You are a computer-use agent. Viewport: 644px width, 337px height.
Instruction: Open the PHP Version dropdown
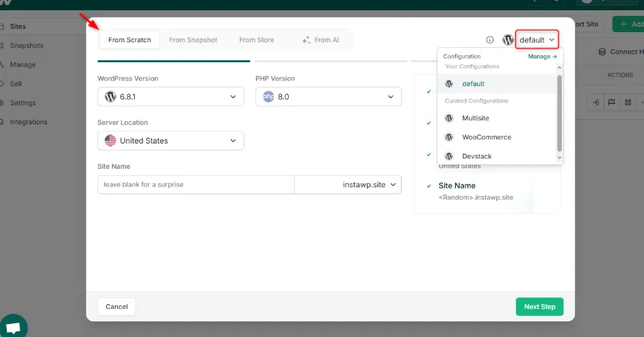click(329, 97)
